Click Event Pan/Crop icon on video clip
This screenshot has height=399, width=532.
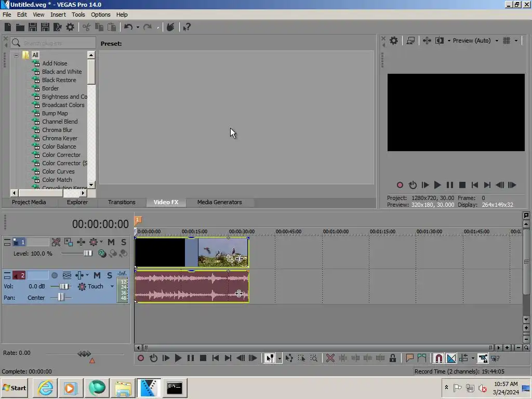(230, 259)
